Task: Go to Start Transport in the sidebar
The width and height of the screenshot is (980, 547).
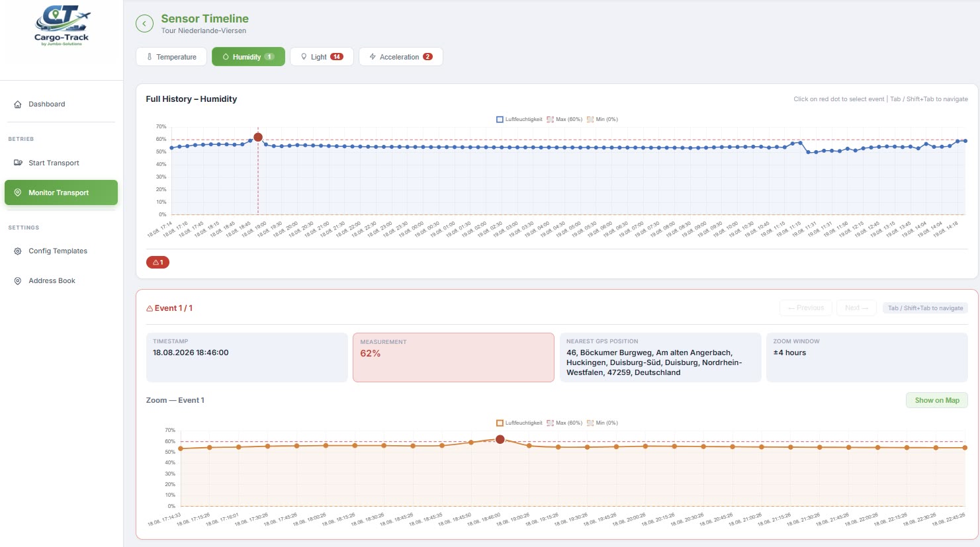Action: pyautogui.click(x=61, y=163)
